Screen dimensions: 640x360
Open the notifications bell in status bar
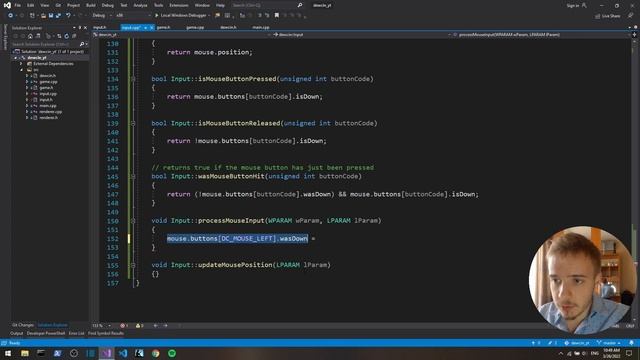pos(631,343)
